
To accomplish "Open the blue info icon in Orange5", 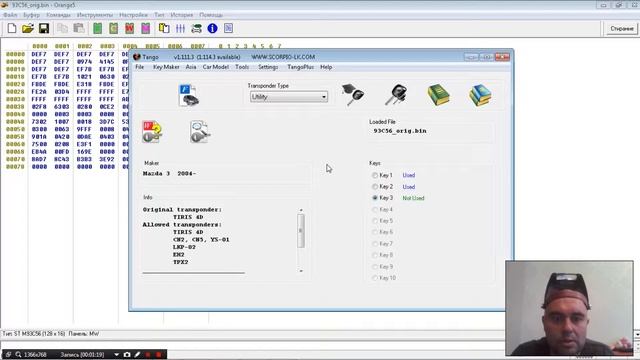I will [212, 28].
